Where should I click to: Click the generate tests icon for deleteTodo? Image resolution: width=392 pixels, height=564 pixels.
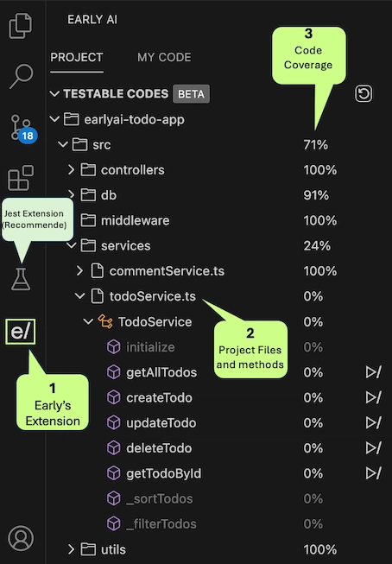pos(373,447)
